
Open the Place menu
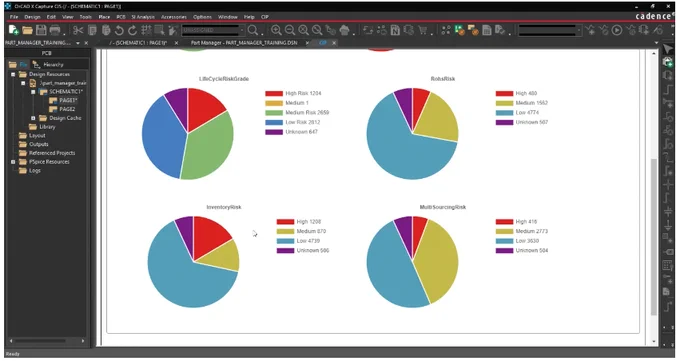click(104, 17)
